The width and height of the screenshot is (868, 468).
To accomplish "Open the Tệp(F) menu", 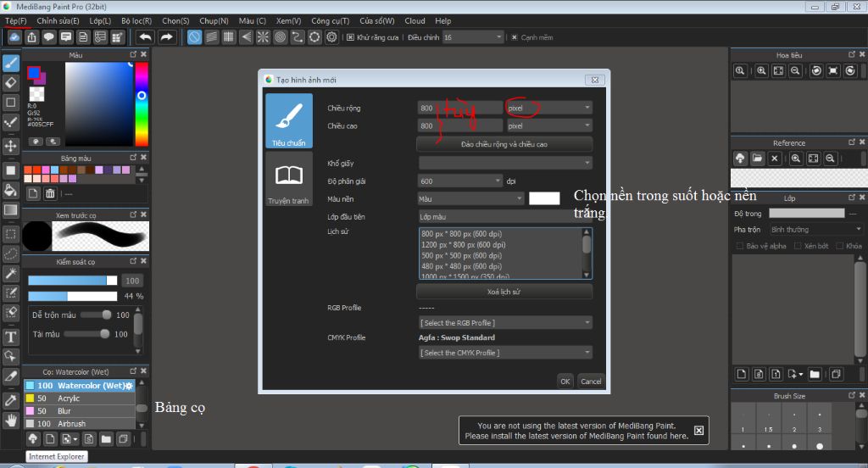I will [16, 20].
